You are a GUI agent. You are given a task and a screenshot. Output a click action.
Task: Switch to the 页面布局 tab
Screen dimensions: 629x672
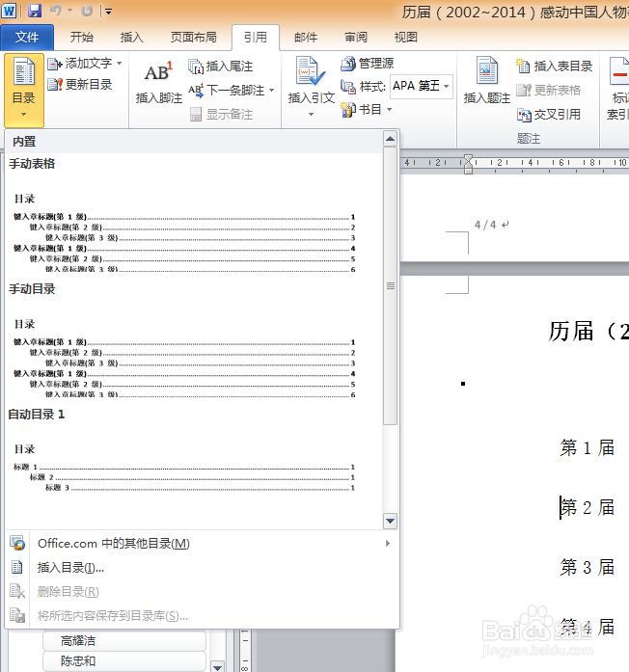coord(193,38)
